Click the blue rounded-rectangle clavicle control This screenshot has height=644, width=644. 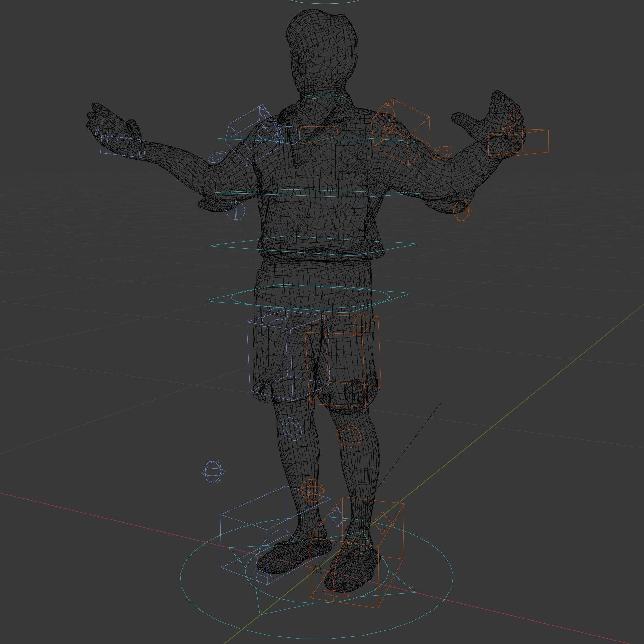pos(277,135)
